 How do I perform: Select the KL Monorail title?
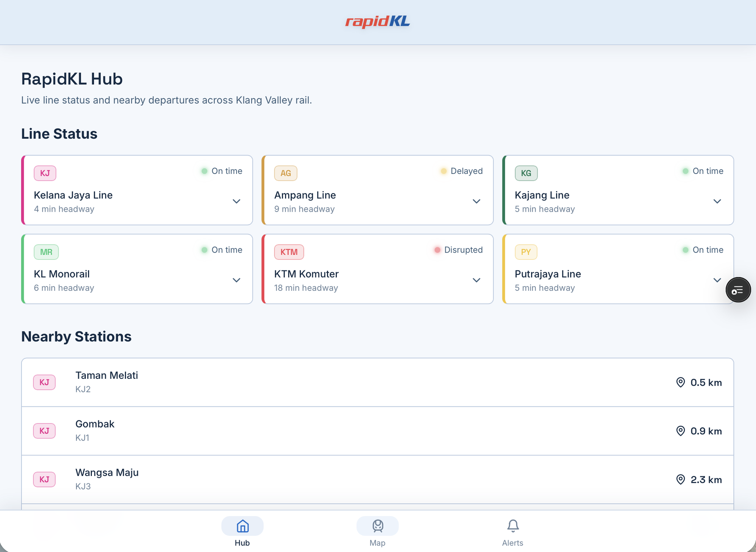coord(62,274)
